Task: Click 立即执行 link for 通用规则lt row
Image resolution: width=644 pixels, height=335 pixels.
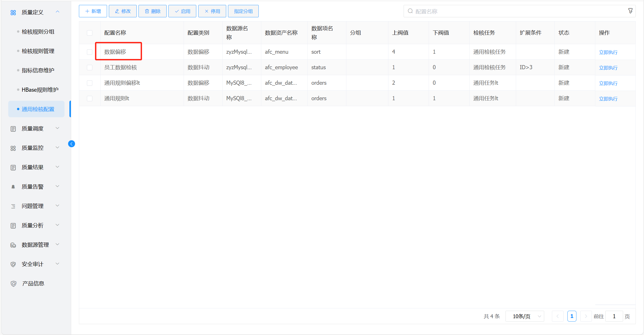Action: point(608,99)
